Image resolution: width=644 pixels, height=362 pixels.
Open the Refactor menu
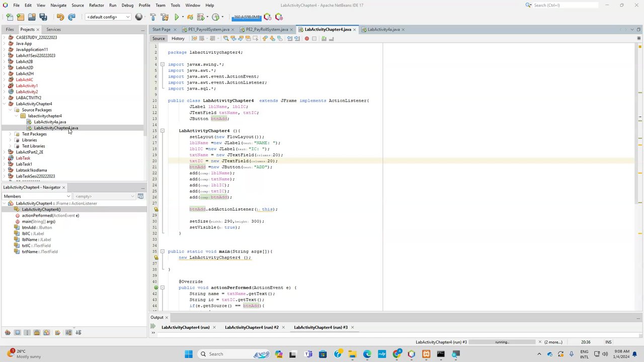[96, 5]
